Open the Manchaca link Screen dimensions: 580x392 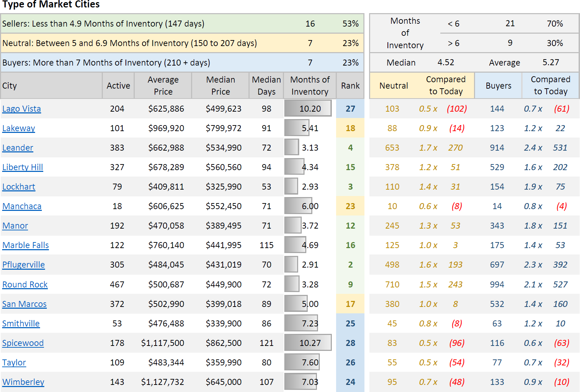point(22,206)
